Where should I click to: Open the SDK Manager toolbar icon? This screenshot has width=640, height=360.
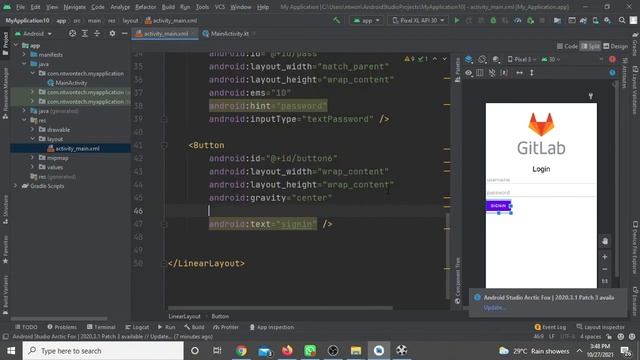pyautogui.click(x=607, y=20)
